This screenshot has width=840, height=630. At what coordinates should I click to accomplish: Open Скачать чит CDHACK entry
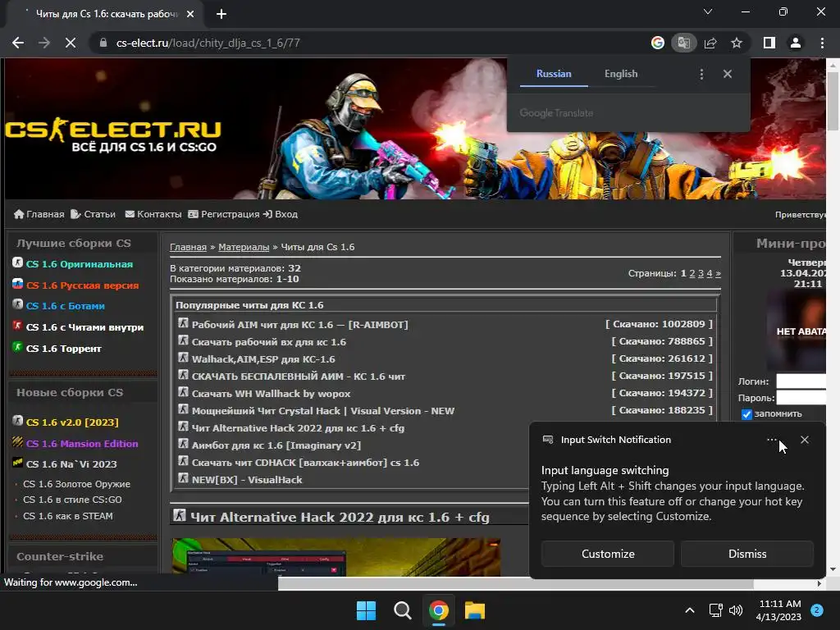(x=305, y=463)
